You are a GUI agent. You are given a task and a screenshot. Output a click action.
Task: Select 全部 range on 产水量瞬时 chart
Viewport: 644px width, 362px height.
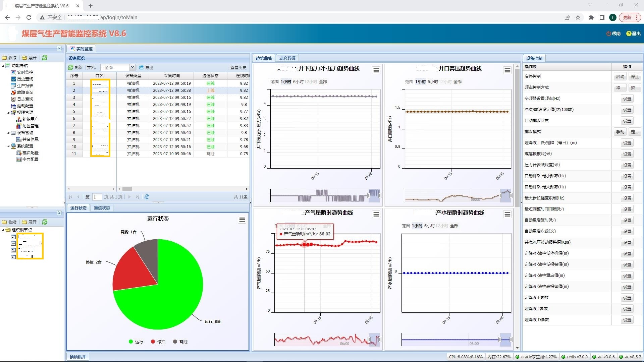point(454,226)
